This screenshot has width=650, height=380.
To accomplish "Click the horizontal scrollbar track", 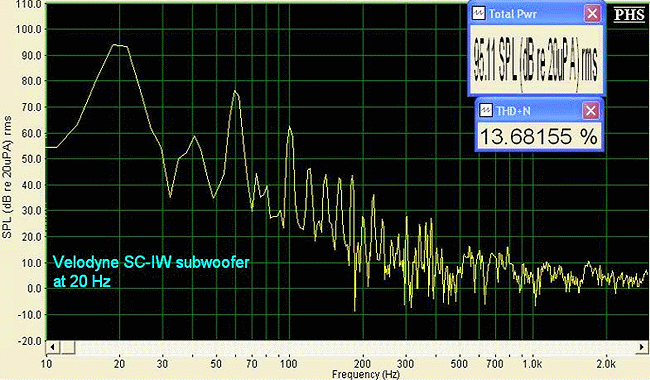I will pyautogui.click(x=357, y=347).
